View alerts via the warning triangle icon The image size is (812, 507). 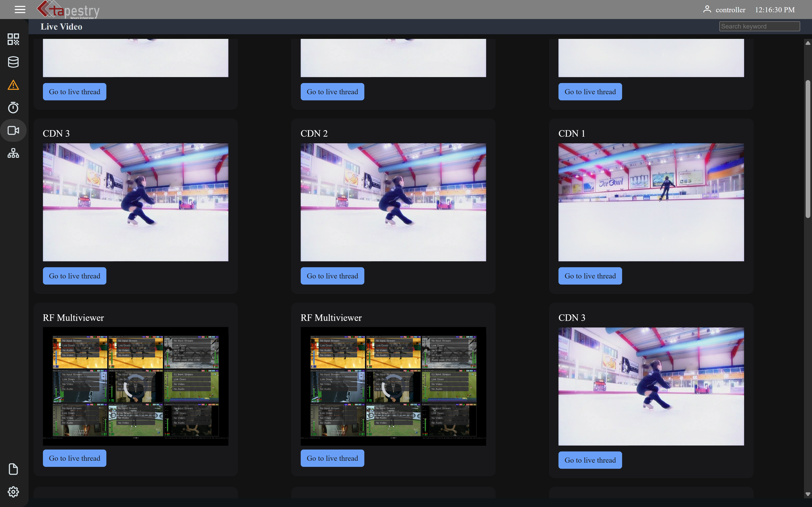tap(13, 85)
